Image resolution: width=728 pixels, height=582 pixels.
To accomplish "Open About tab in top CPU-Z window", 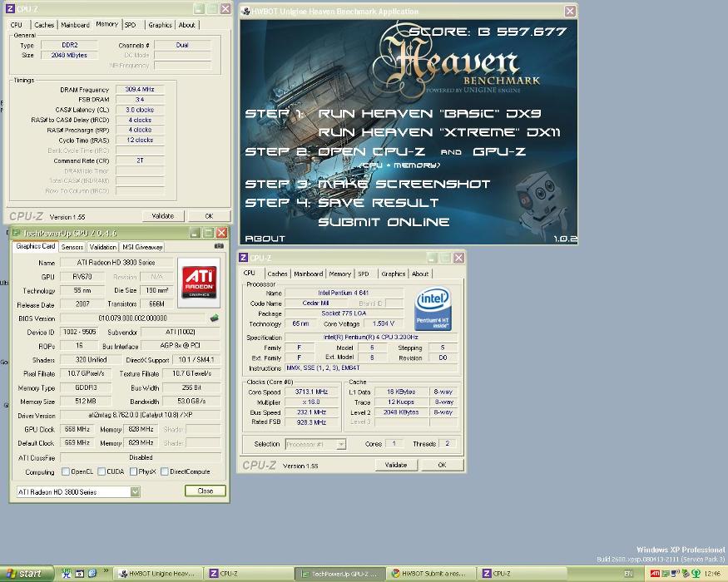I will point(186,25).
